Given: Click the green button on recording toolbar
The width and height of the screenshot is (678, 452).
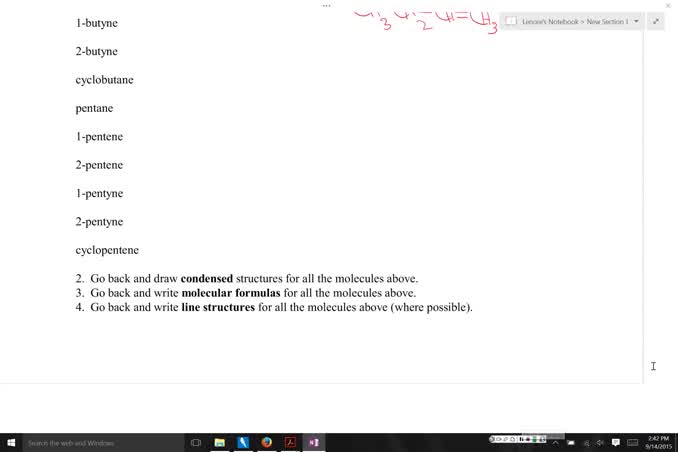Looking at the screenshot, I should 534,439.
